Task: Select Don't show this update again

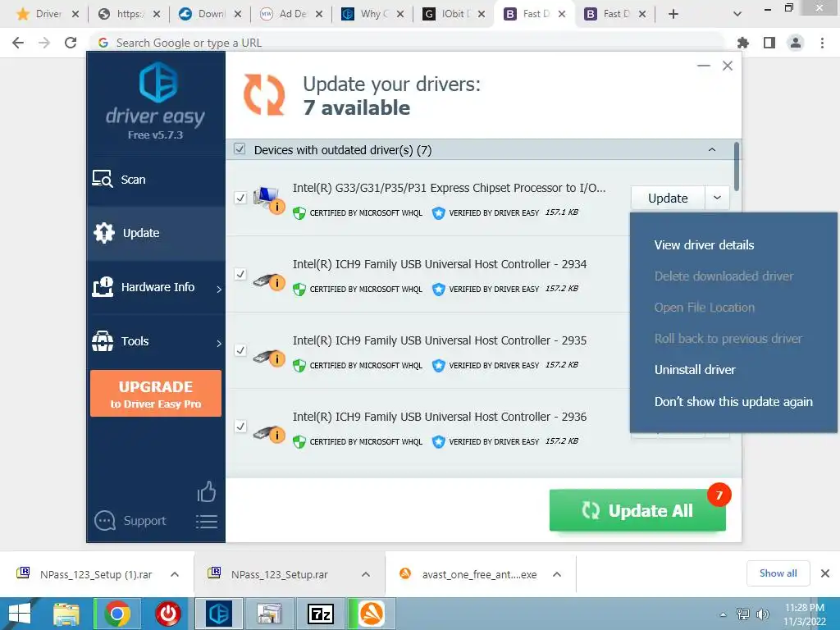Action: click(x=733, y=402)
